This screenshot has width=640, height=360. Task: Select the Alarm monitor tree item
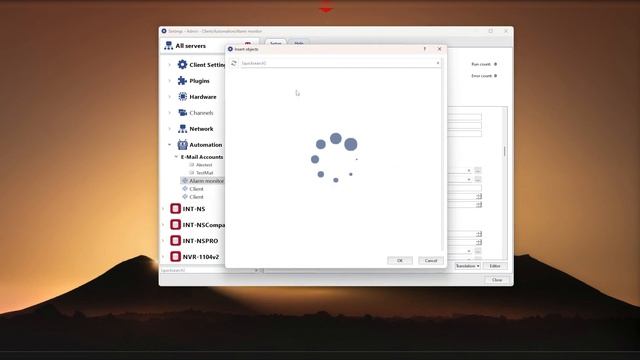[202, 180]
